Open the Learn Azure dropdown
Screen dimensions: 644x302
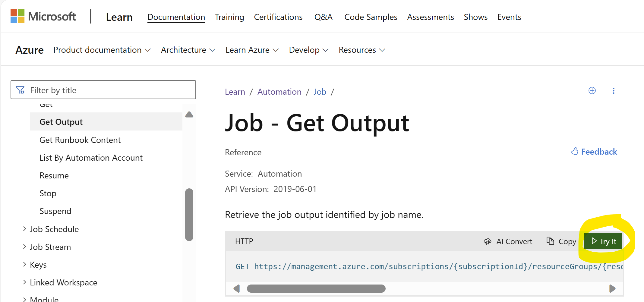coord(252,50)
